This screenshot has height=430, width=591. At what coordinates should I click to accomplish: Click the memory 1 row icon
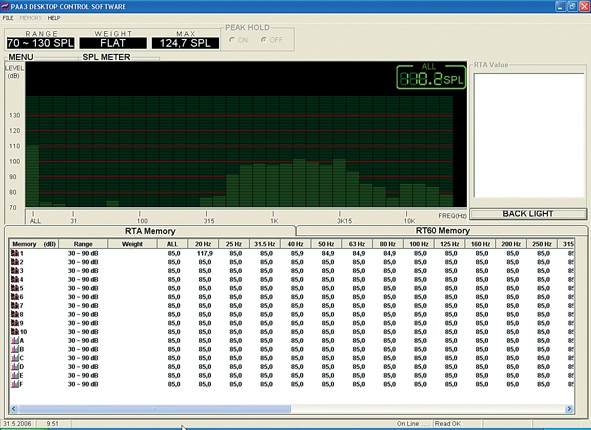(x=15, y=253)
